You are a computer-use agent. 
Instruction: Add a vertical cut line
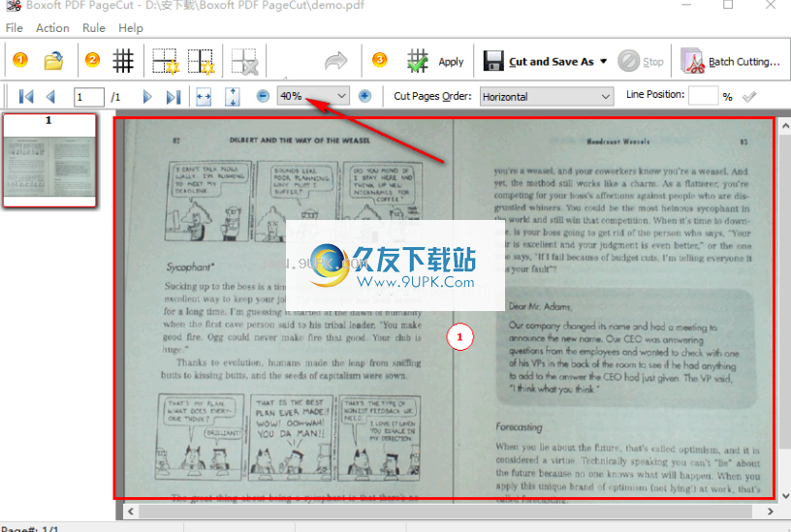click(201, 61)
